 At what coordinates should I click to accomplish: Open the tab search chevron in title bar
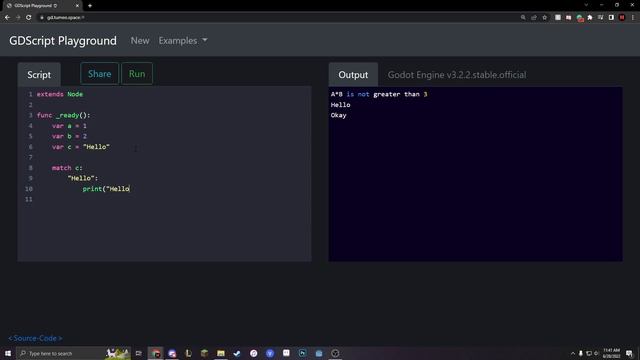(x=586, y=5)
